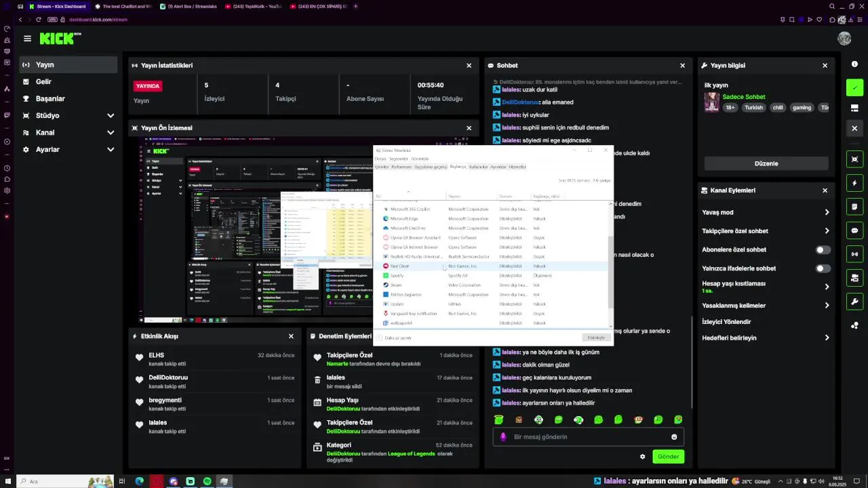The width and height of the screenshot is (868, 488).
Task: Open Takipçilere özel sohbet options arrow
Action: tap(827, 231)
